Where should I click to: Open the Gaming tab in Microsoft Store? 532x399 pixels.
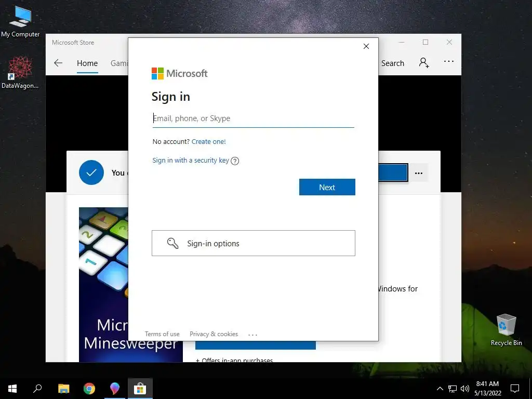point(119,63)
